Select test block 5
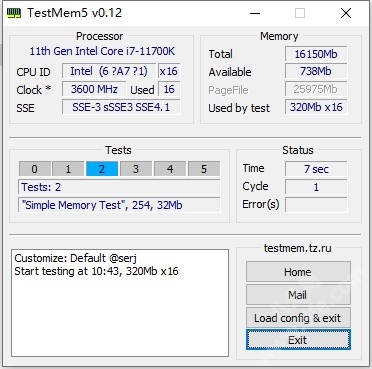Screen dimensions: 372x369 click(204, 169)
